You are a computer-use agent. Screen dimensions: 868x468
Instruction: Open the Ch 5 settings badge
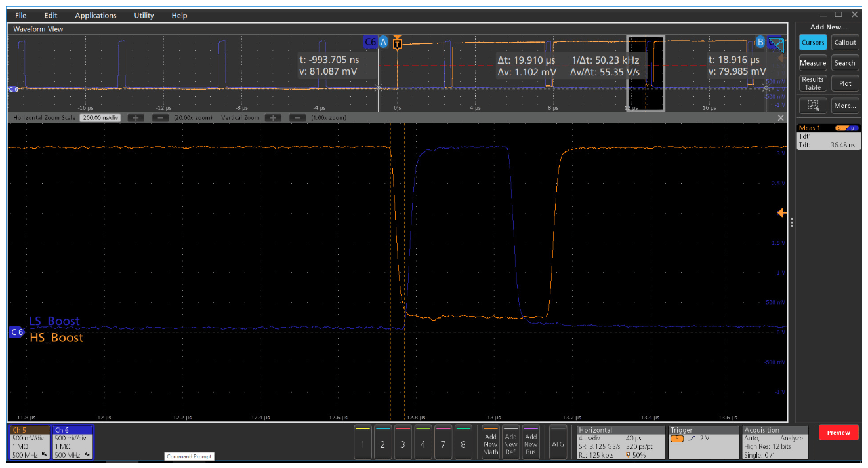click(30, 442)
